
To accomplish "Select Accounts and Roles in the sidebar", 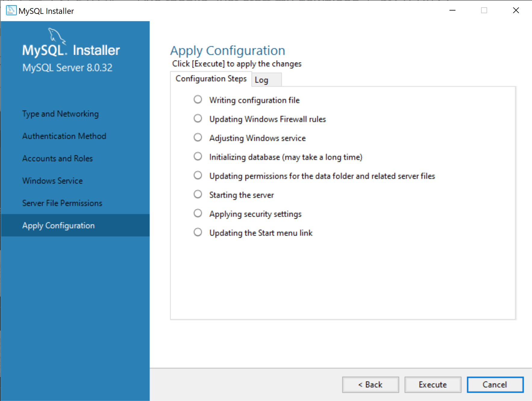I will tap(57, 158).
